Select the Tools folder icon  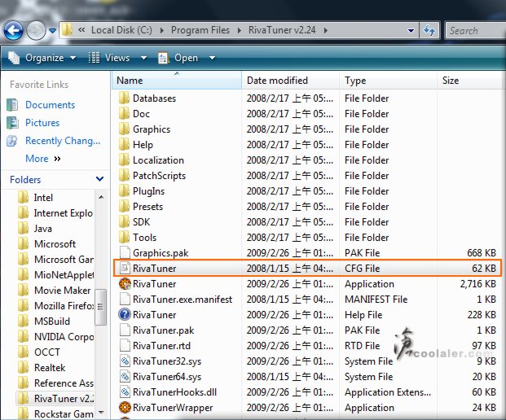[x=124, y=237]
